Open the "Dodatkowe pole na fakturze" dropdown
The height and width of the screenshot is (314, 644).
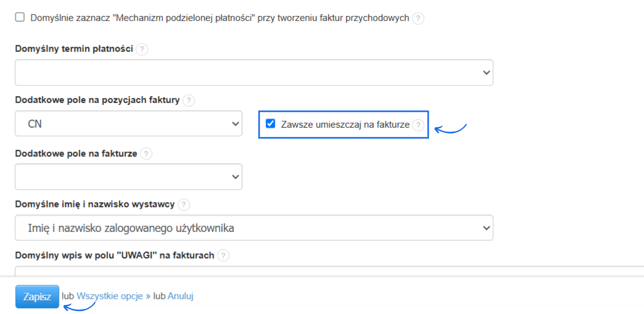(x=128, y=177)
